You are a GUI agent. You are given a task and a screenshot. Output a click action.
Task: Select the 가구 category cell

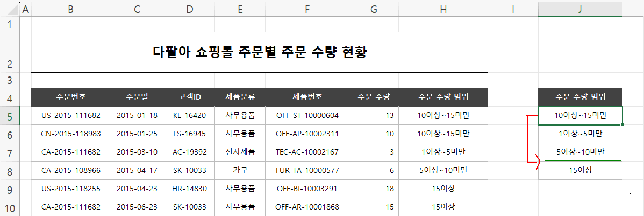pyautogui.click(x=240, y=170)
